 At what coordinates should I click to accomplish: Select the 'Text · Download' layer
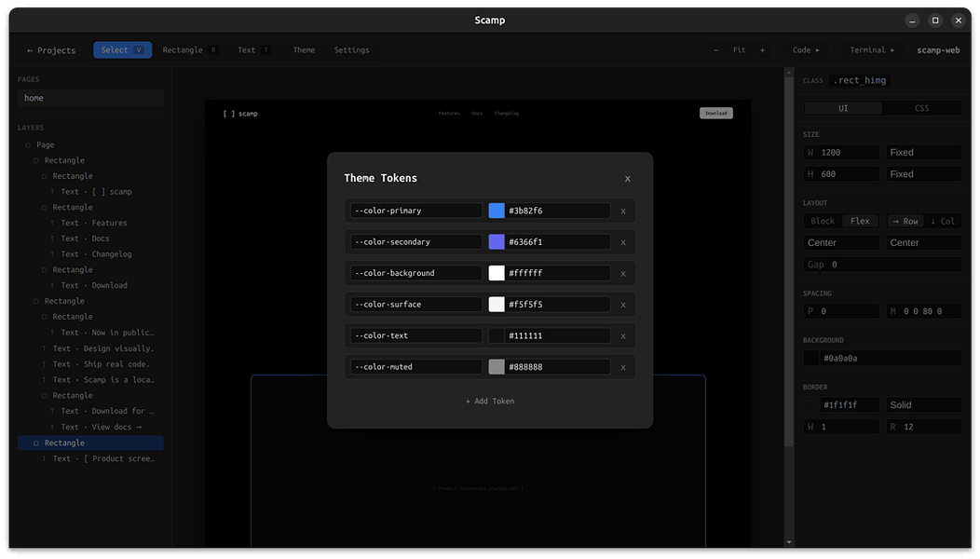click(90, 285)
